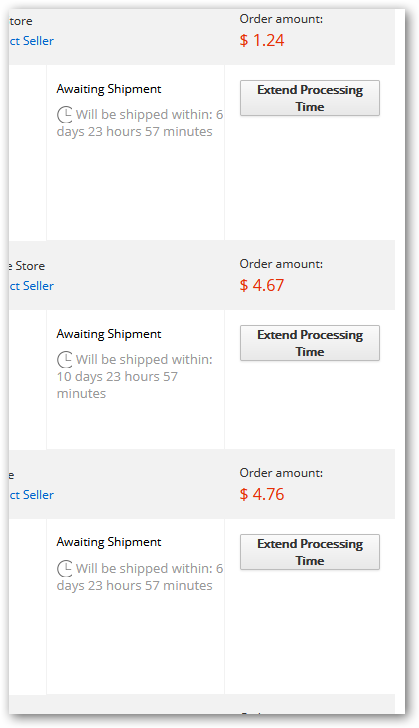Click the shipping countdown text in the $4.76 order
The image size is (419, 728).
[140, 577]
